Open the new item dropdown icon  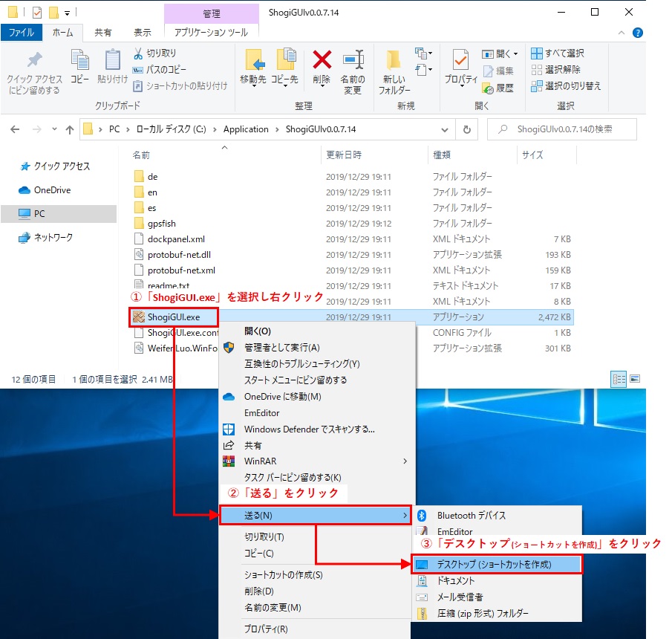[x=423, y=53]
